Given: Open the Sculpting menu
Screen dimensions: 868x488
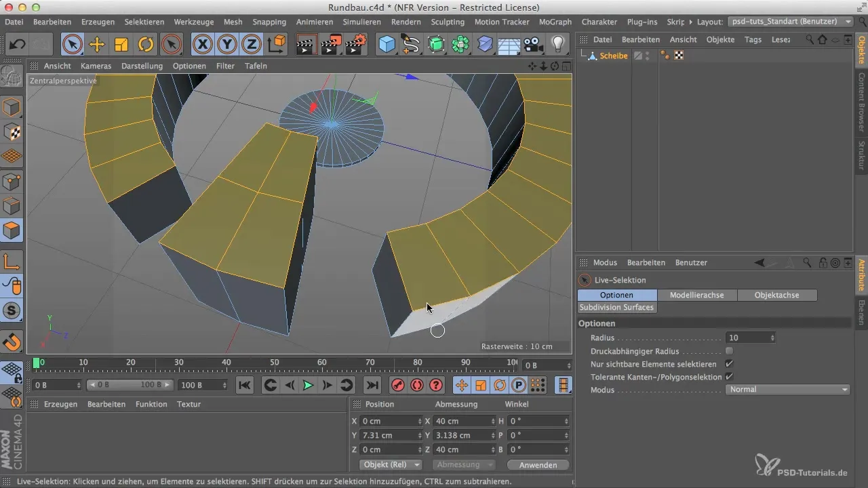Looking at the screenshot, I should coord(448,22).
